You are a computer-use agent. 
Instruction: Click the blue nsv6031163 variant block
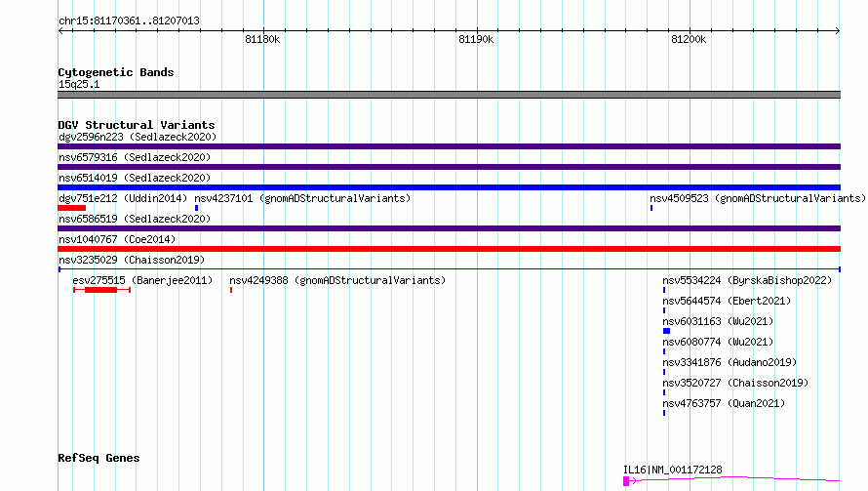tap(666, 331)
